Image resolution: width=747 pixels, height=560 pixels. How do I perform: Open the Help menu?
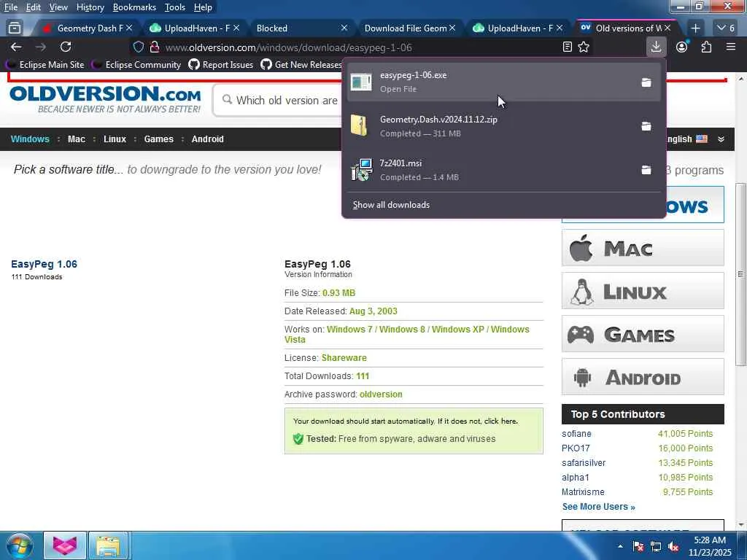pos(203,7)
